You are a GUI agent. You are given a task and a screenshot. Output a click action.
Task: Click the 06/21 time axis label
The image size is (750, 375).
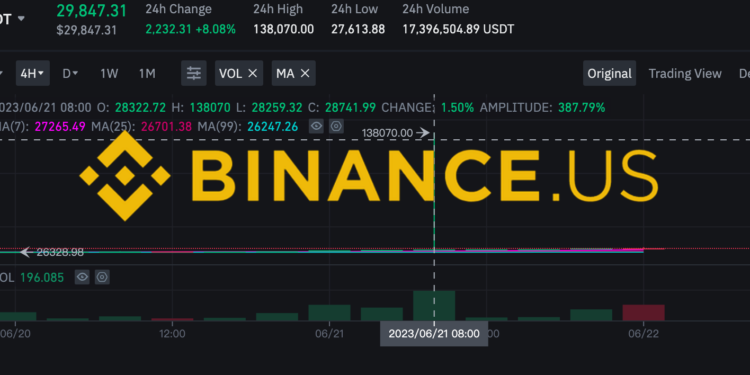coord(330,333)
